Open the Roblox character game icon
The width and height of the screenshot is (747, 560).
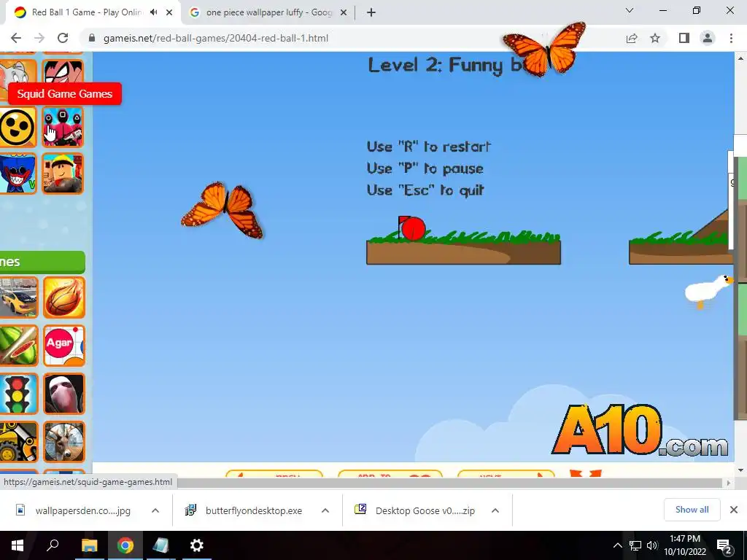(63, 174)
